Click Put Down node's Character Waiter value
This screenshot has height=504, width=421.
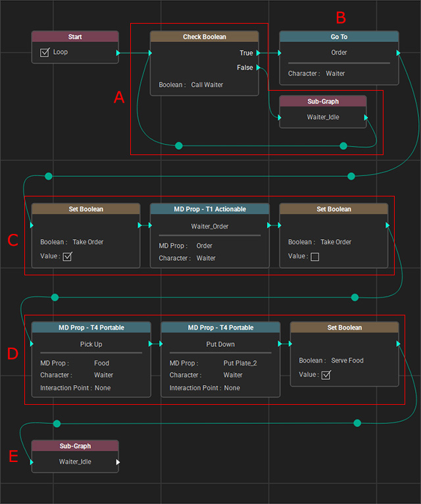coord(233,375)
